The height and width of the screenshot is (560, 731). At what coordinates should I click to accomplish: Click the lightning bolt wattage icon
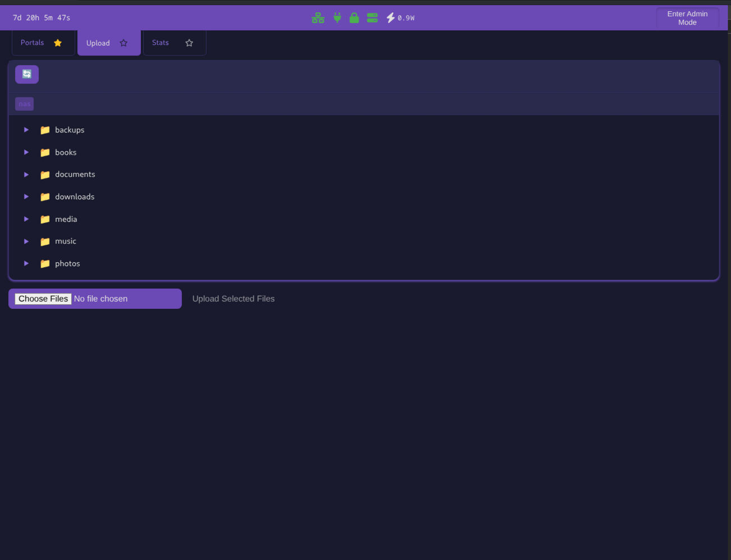[390, 18]
